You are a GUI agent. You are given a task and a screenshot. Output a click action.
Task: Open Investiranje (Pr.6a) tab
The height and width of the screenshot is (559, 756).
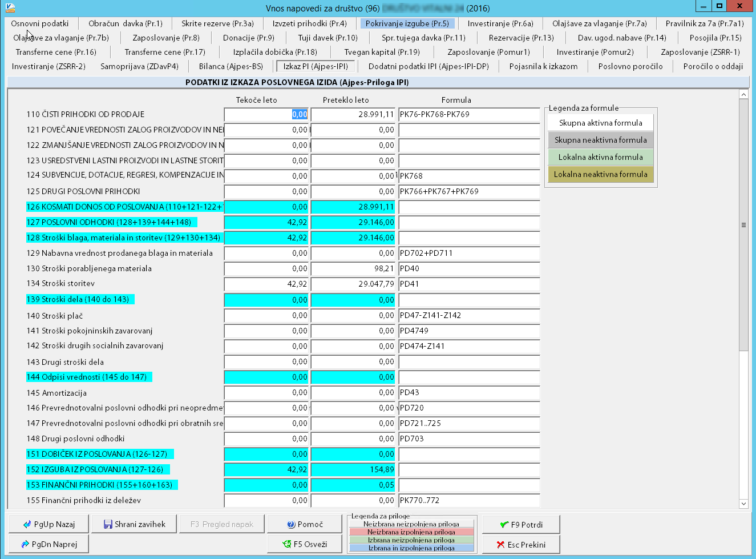[x=500, y=23]
